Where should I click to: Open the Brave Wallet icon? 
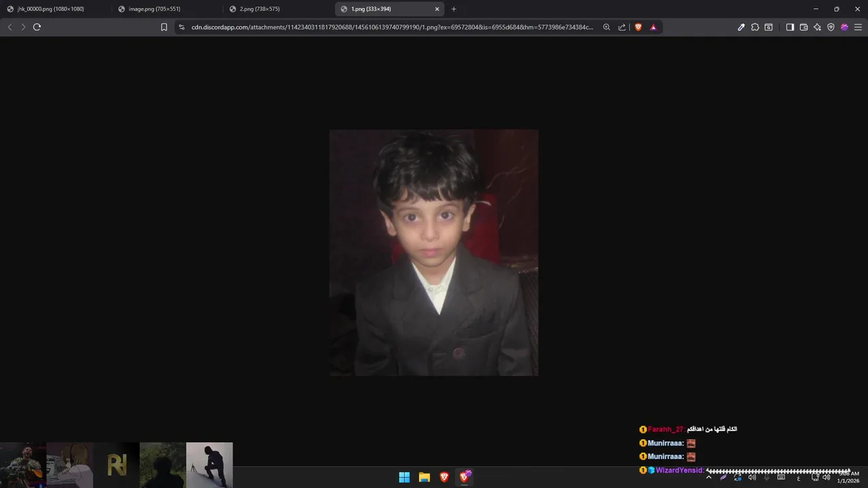(x=804, y=27)
